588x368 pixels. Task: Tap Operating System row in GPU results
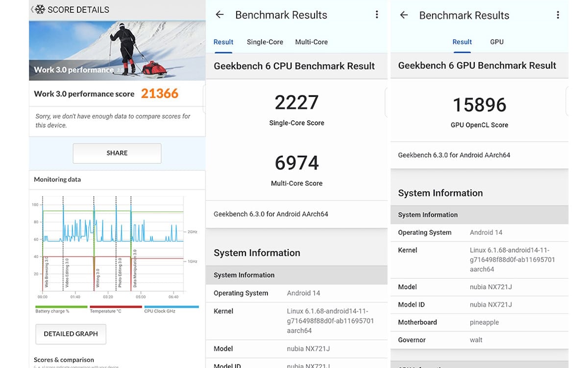pyautogui.click(x=479, y=232)
